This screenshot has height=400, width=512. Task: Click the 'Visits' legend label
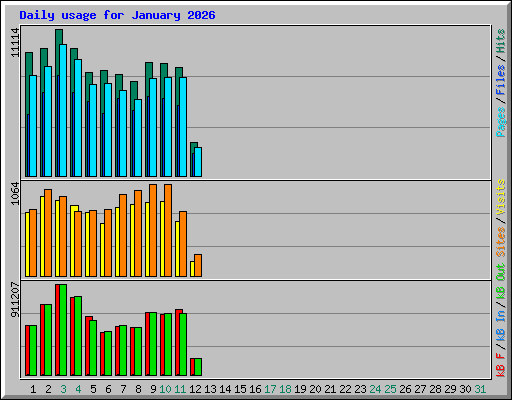point(501,197)
